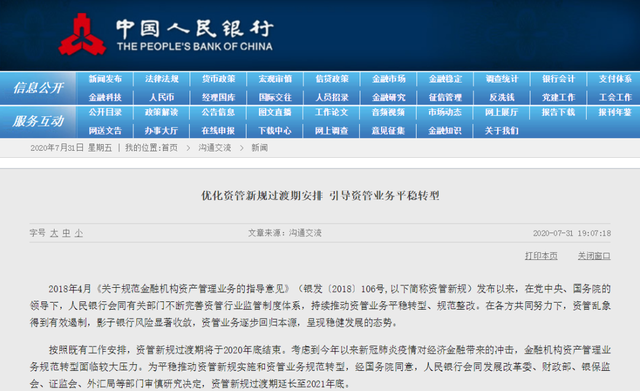Set font size to 小 (small)
640x391 pixels.
[x=79, y=233]
